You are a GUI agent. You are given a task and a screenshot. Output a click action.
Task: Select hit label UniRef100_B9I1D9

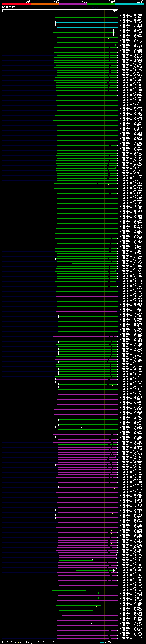(131, 20)
